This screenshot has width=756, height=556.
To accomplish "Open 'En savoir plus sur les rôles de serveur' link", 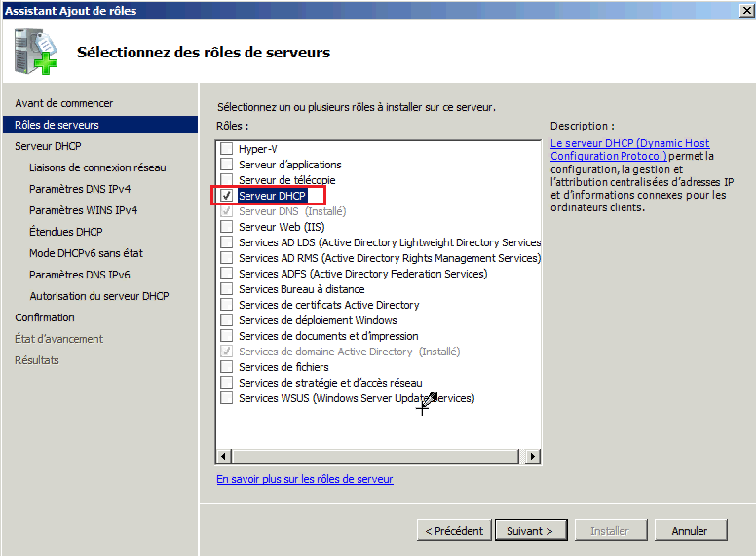I will click(305, 479).
